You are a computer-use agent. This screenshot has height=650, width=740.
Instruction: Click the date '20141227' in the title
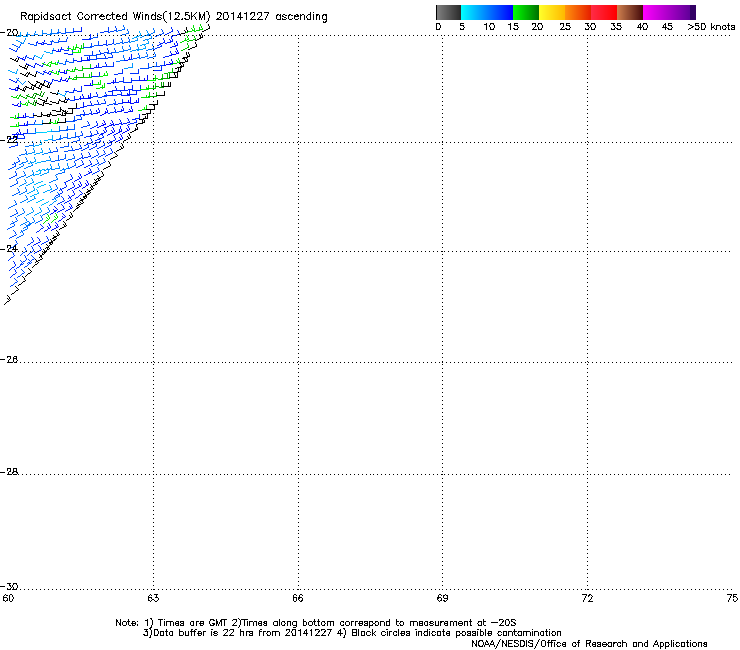pos(243,16)
